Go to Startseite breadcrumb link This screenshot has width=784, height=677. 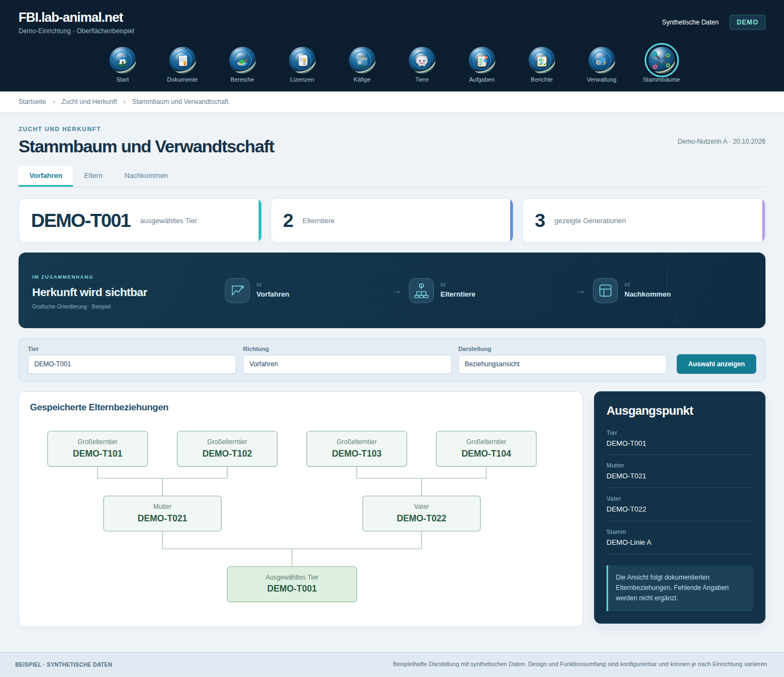32,102
